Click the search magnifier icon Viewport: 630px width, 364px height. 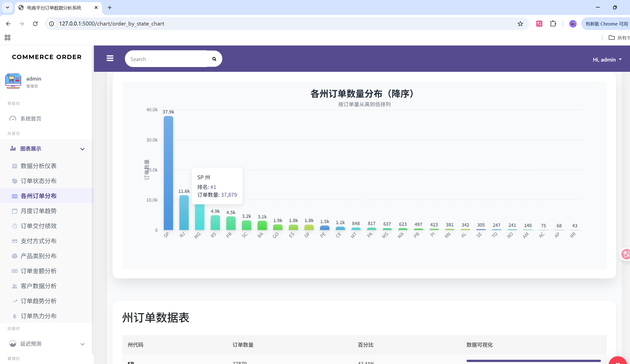coord(214,59)
